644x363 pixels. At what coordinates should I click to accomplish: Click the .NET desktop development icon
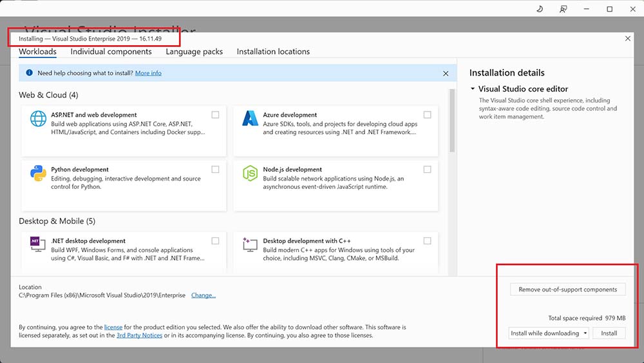click(x=38, y=244)
